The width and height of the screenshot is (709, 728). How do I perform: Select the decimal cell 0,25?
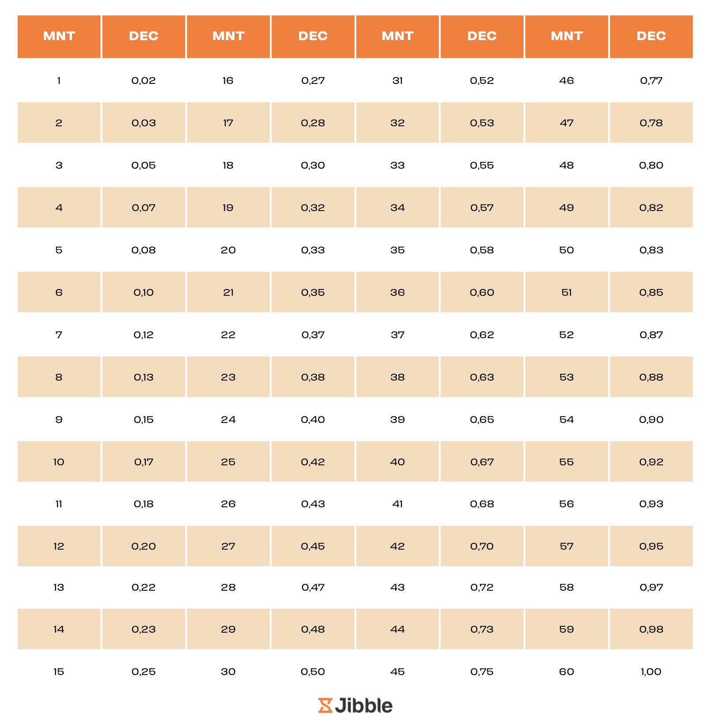pyautogui.click(x=143, y=671)
